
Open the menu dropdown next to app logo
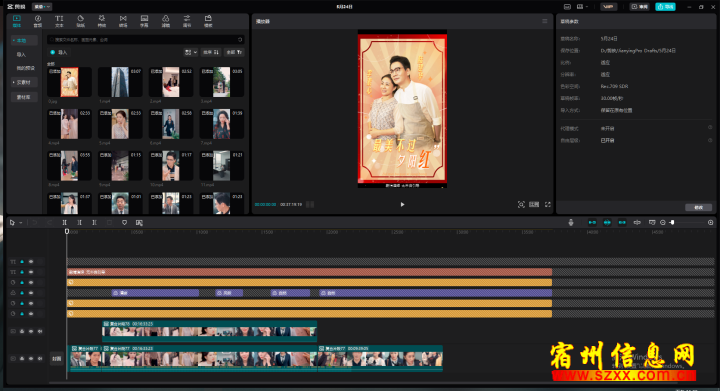click(41, 7)
